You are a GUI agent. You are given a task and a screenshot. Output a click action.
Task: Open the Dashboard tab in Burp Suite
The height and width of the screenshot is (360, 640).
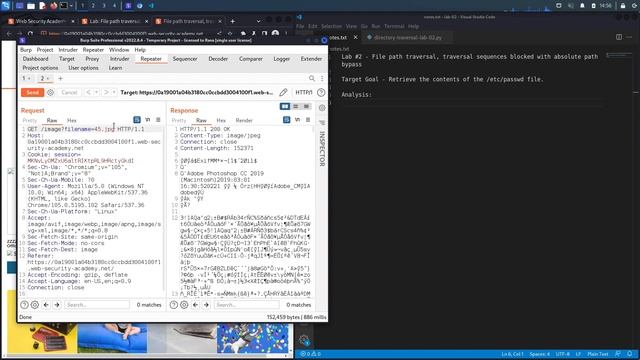[x=36, y=59]
